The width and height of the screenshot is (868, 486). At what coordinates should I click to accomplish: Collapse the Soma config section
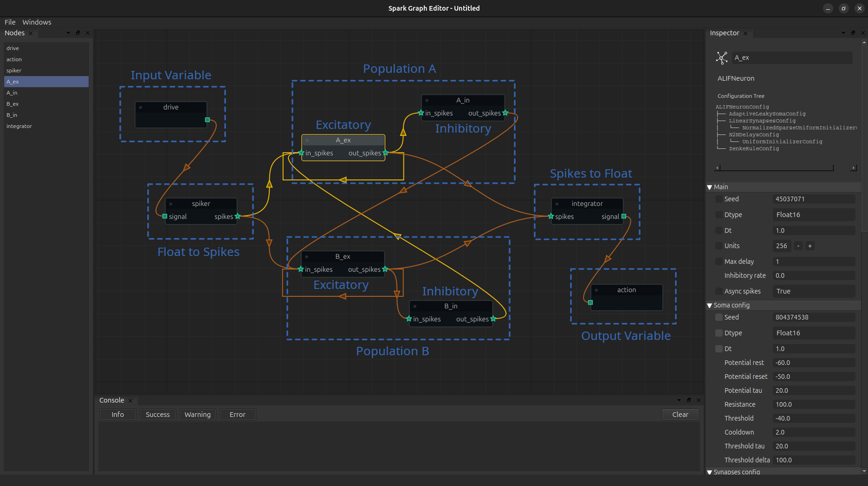tap(710, 306)
